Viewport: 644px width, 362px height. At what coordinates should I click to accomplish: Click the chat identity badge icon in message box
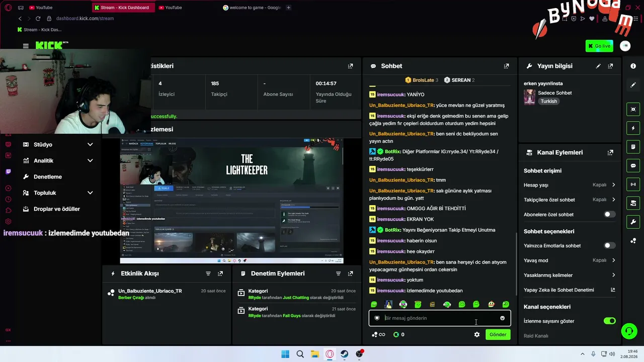point(377,318)
